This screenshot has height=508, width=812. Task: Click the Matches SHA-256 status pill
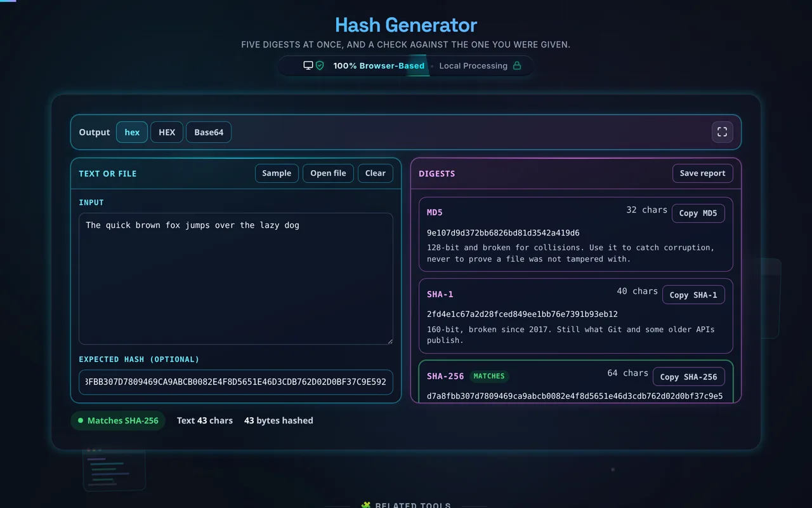pos(118,420)
